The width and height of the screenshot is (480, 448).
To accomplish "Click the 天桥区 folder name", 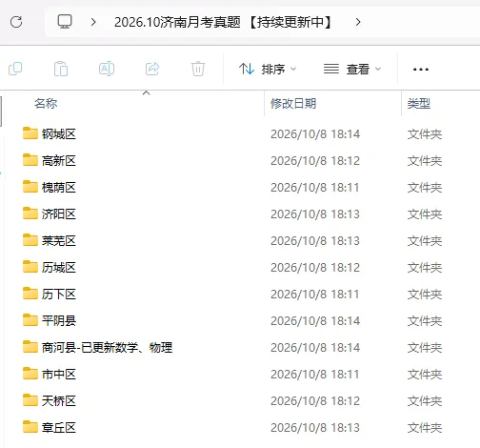I will pyautogui.click(x=59, y=401).
